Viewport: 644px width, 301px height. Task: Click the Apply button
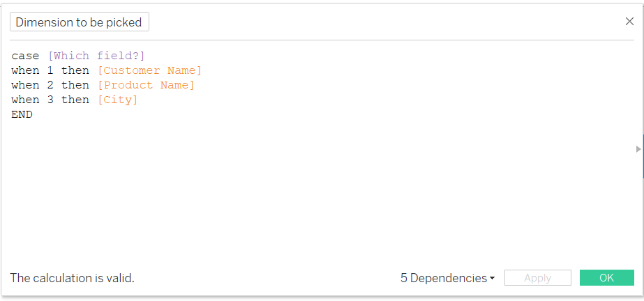coord(538,277)
